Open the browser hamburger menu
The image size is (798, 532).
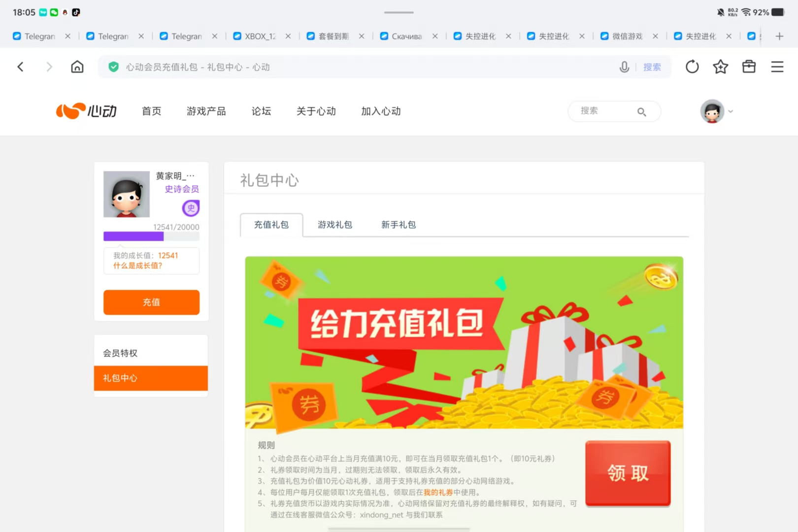click(777, 66)
